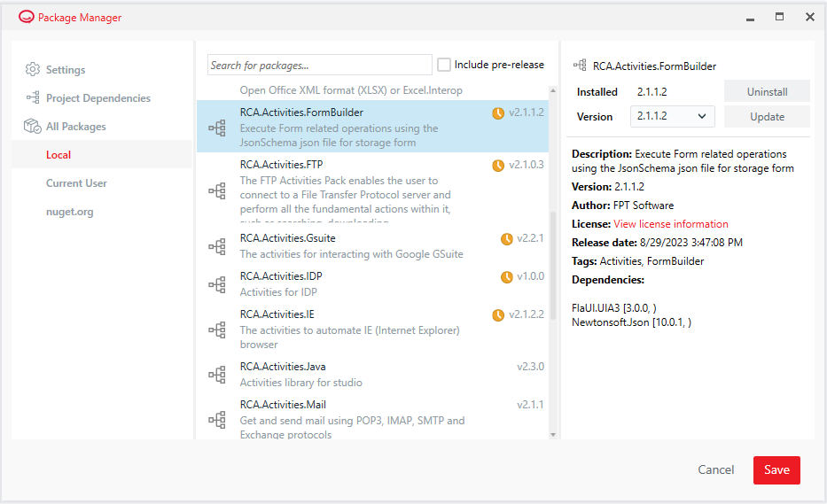
Task: Click the Release date 8/29/2023 value
Action: coord(690,243)
